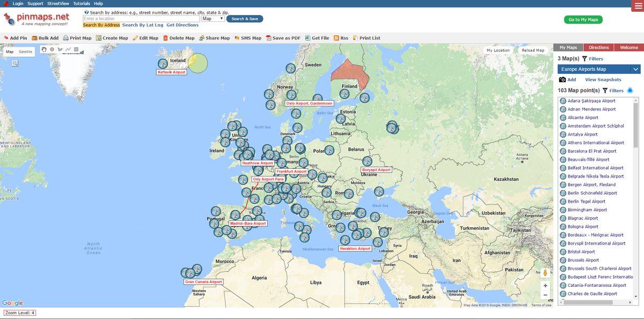The height and width of the screenshot is (319, 644).
Task: Click the My Location button
Action: tap(498, 50)
